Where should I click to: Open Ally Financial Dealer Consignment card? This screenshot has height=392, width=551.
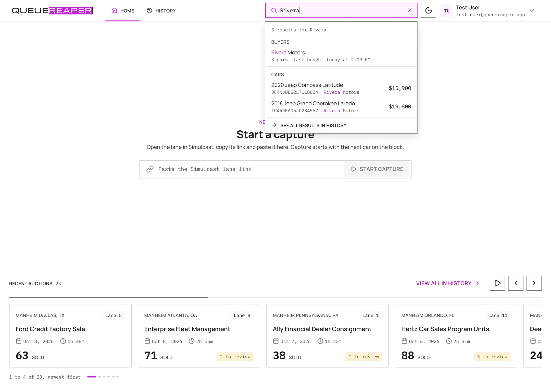[328, 336]
